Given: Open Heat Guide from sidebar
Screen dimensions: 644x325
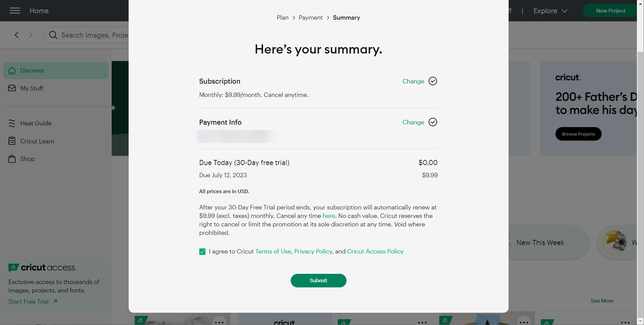Looking at the screenshot, I should [x=36, y=123].
